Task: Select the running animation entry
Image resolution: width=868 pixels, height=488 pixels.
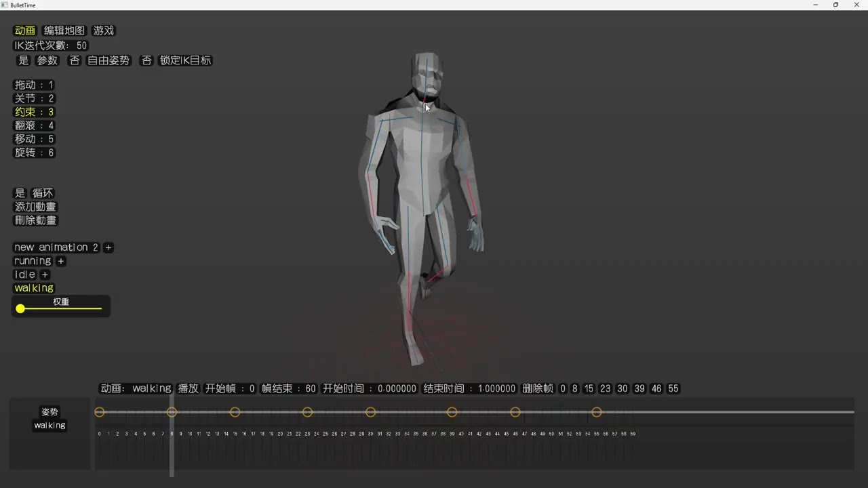Action: [x=33, y=261]
